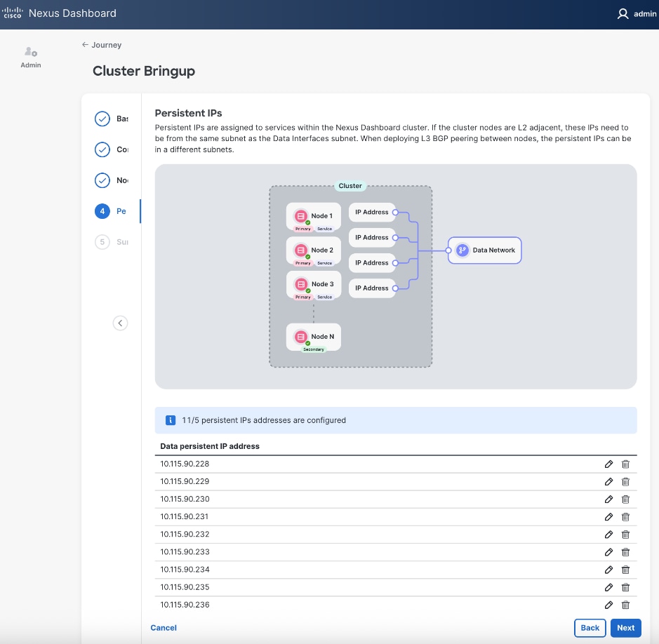Open the admin user profile menu
This screenshot has height=644, width=659.
pyautogui.click(x=636, y=13)
